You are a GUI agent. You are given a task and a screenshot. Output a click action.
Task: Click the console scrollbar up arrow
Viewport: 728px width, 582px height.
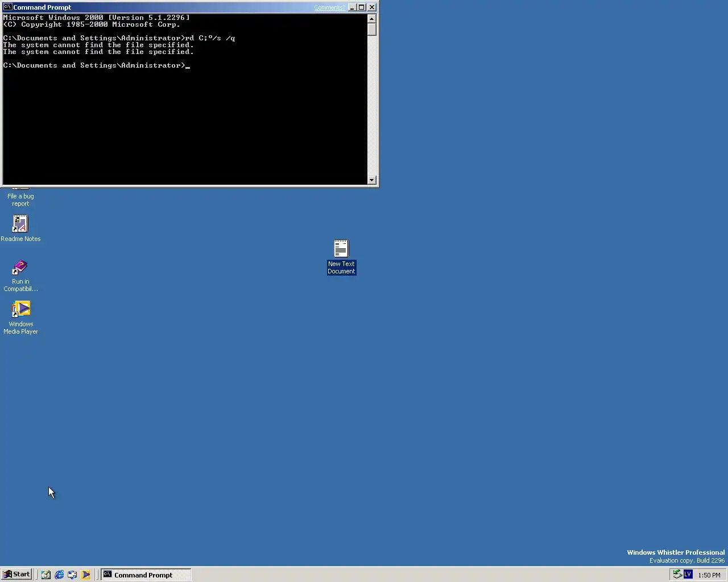tap(372, 18)
